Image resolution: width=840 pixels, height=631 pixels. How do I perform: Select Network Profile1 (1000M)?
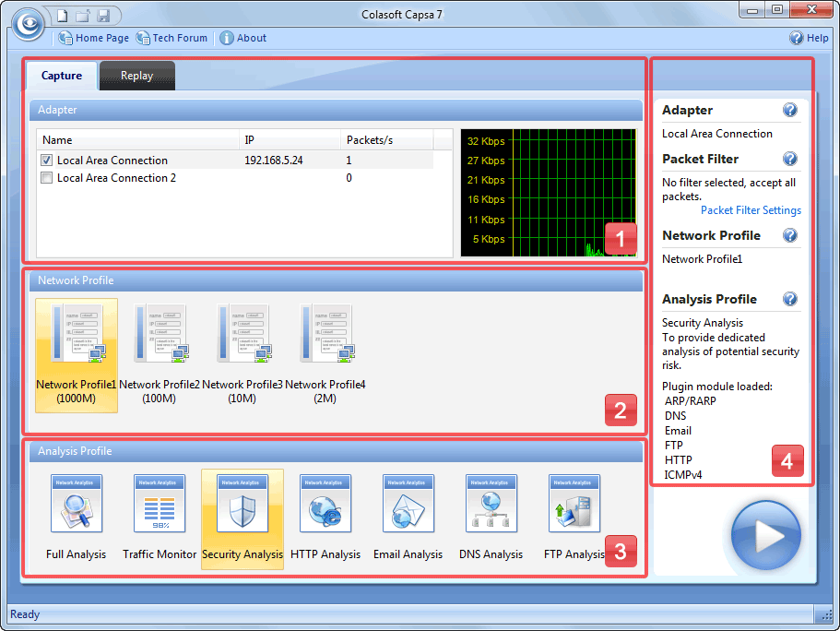[x=77, y=355]
